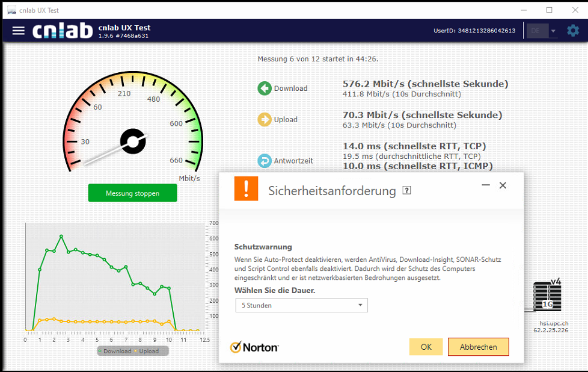Image resolution: width=588 pixels, height=372 pixels.
Task: Select the 1G server icon
Action: (547, 299)
